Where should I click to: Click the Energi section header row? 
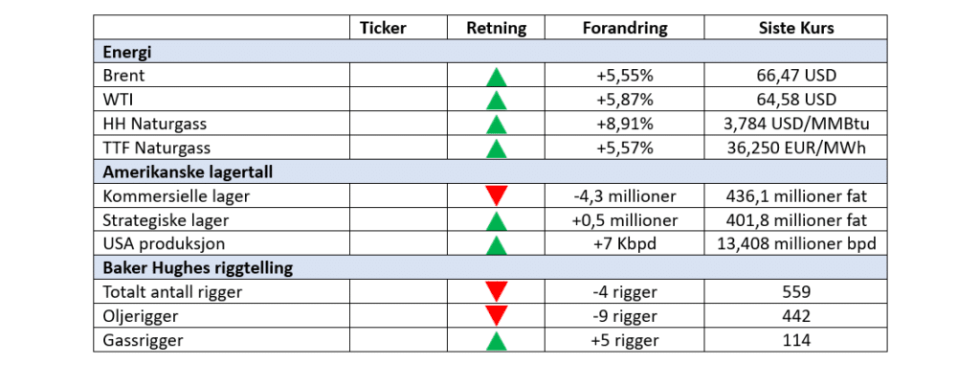(490, 52)
